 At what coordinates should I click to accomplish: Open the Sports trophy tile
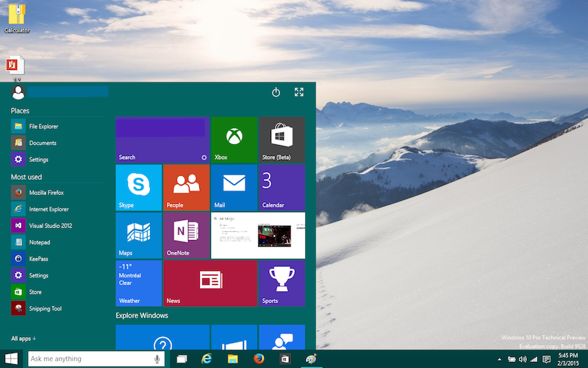pos(282,283)
